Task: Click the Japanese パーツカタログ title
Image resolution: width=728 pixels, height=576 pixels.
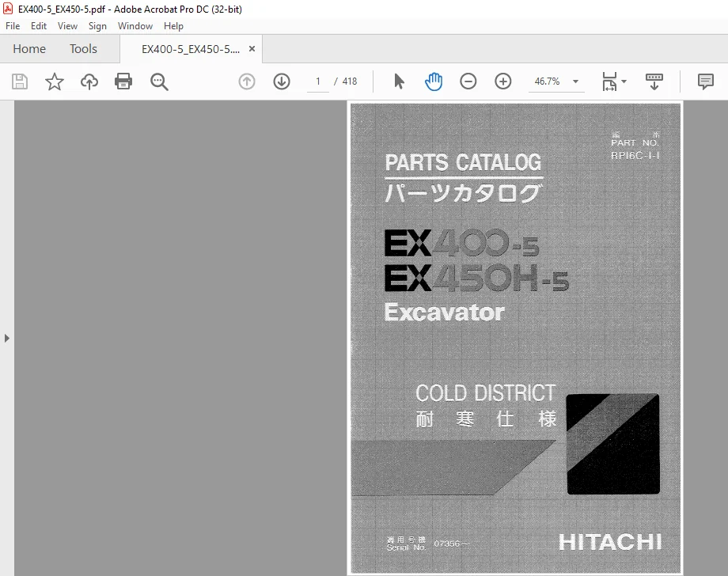Action: tap(464, 193)
